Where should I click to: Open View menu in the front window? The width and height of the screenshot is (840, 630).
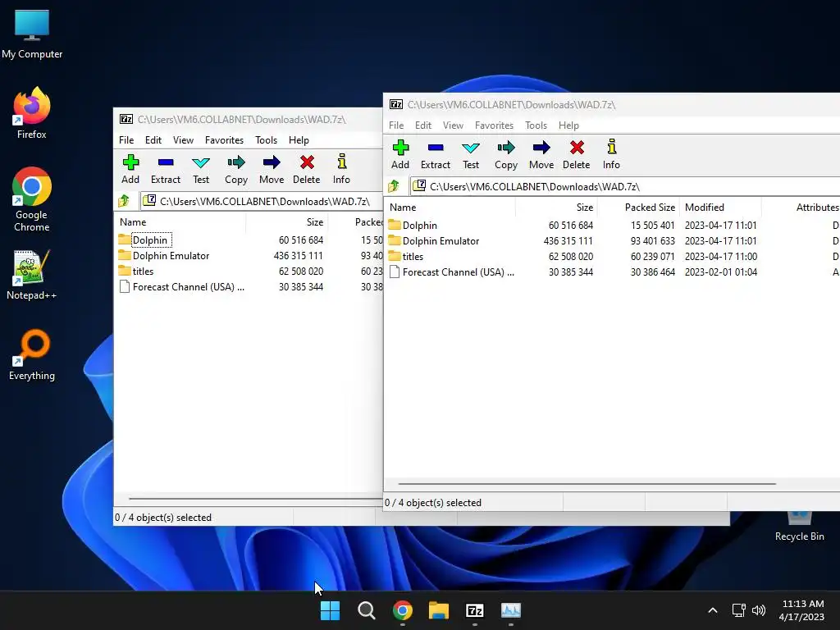click(x=453, y=126)
